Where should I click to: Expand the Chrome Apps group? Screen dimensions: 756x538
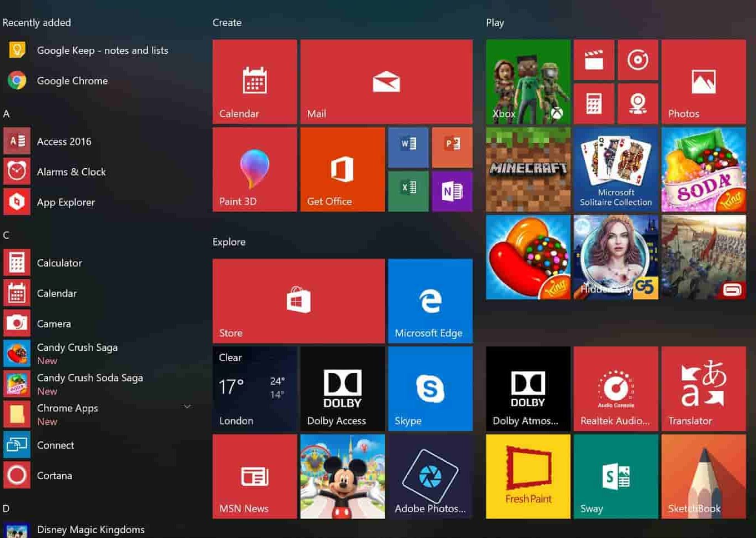pos(187,406)
